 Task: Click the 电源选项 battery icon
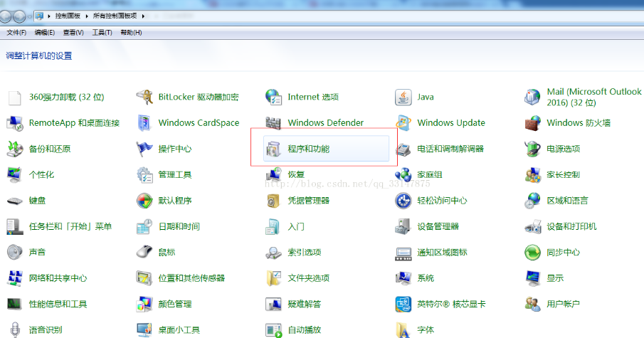(532, 149)
